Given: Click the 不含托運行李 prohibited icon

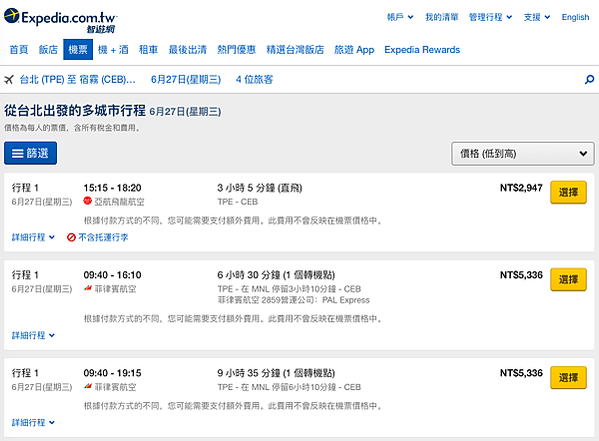Looking at the screenshot, I should coord(71,237).
